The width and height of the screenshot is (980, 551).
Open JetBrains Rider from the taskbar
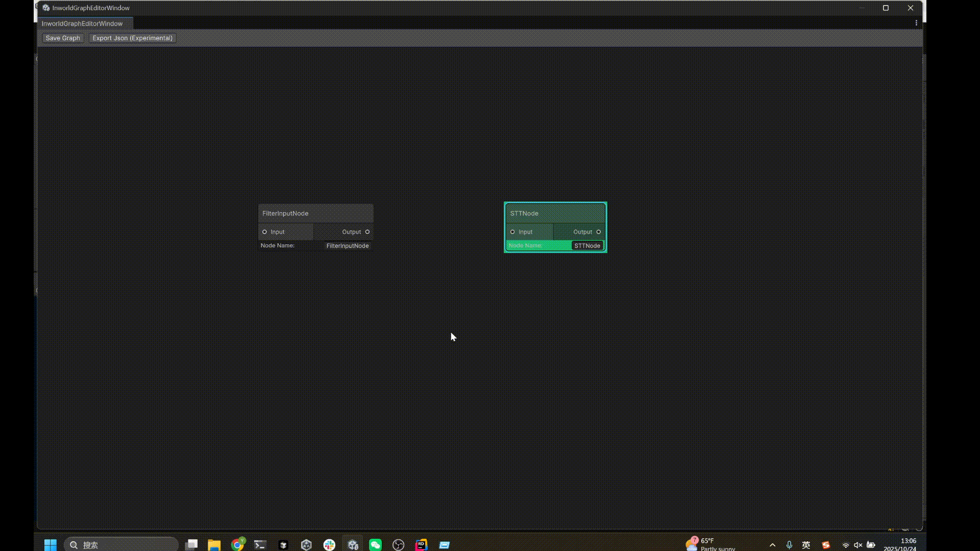coord(421,544)
